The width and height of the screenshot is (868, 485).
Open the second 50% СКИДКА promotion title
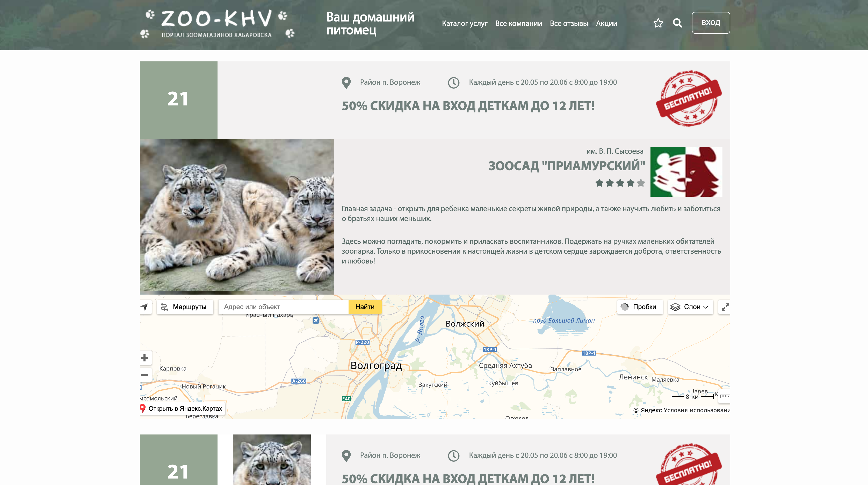tap(468, 479)
